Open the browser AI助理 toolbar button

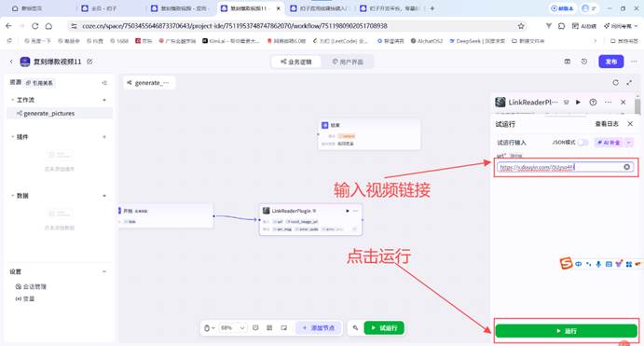click(584, 26)
